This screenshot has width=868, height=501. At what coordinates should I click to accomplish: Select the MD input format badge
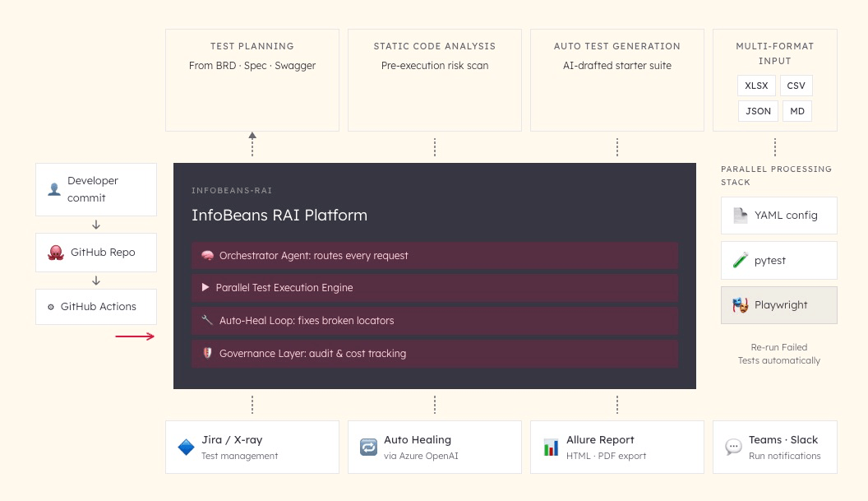[797, 110]
